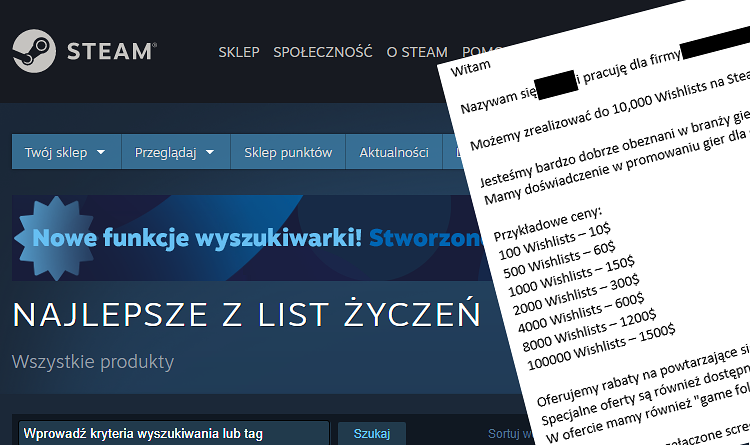Screen dimensions: 750x445
Task: Expand the Twój sklep dropdown
Action: [x=66, y=153]
